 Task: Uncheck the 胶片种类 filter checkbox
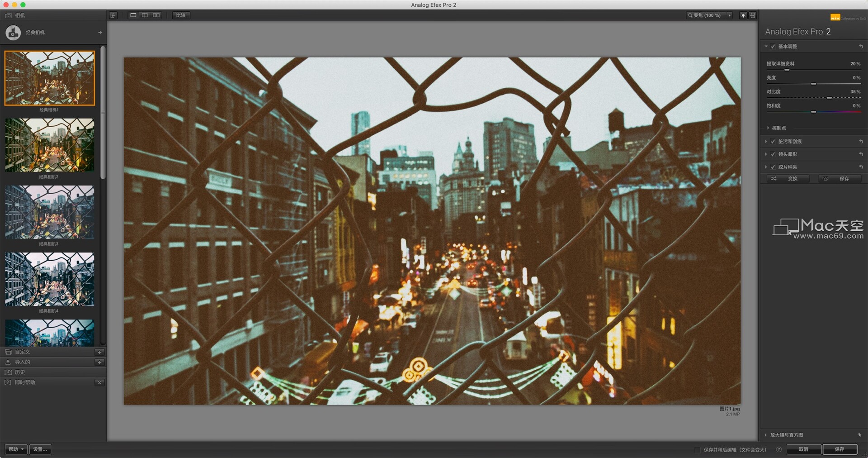pos(773,167)
